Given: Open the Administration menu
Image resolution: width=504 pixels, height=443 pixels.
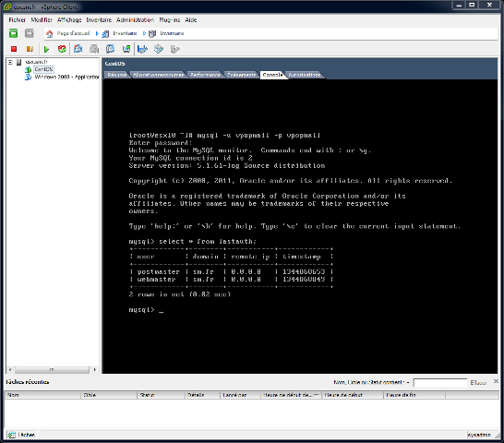Looking at the screenshot, I should (135, 20).
